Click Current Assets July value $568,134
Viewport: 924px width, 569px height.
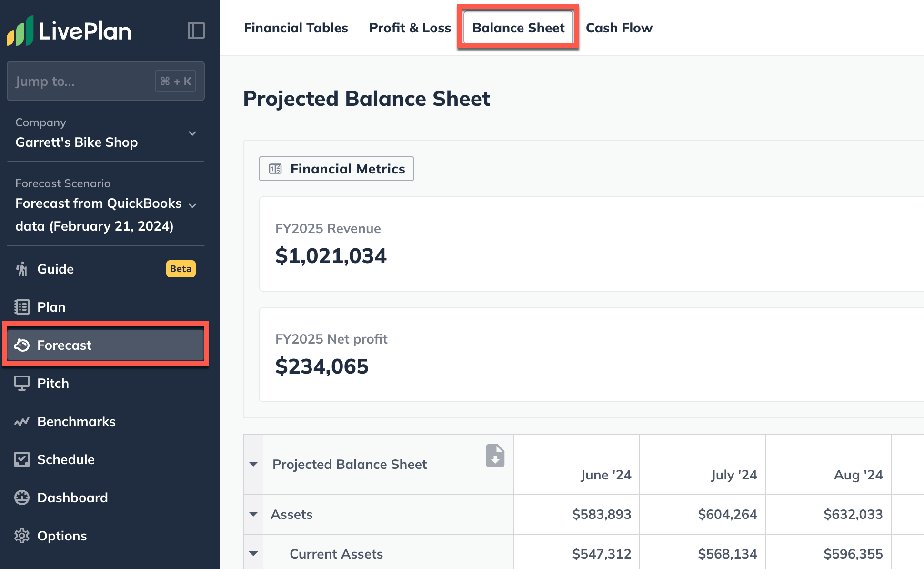click(x=727, y=554)
